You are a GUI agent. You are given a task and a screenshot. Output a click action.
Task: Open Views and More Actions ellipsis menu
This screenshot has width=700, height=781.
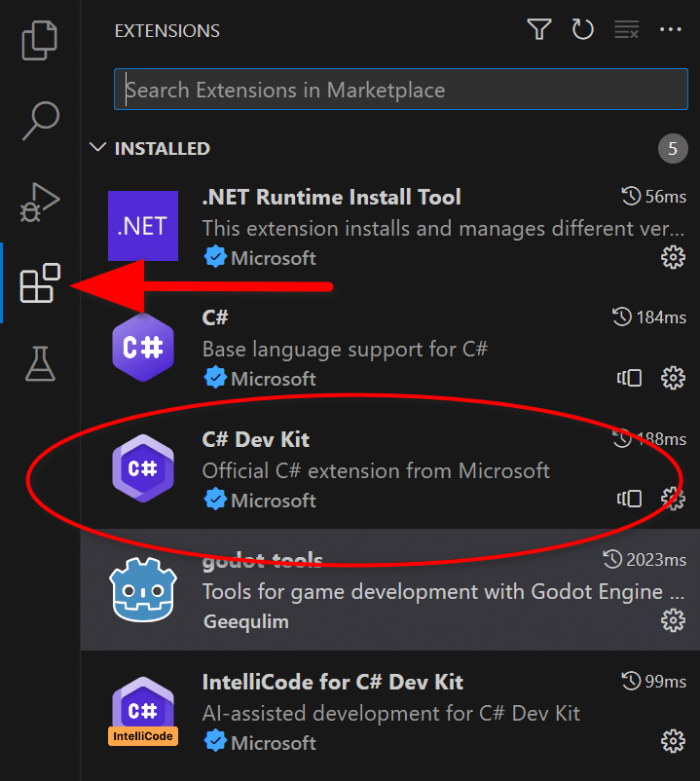coord(670,29)
